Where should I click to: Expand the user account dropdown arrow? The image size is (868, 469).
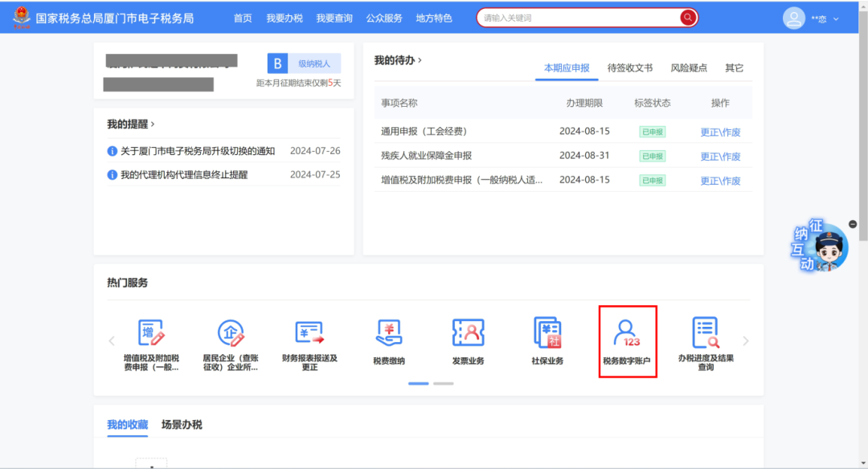(x=836, y=18)
